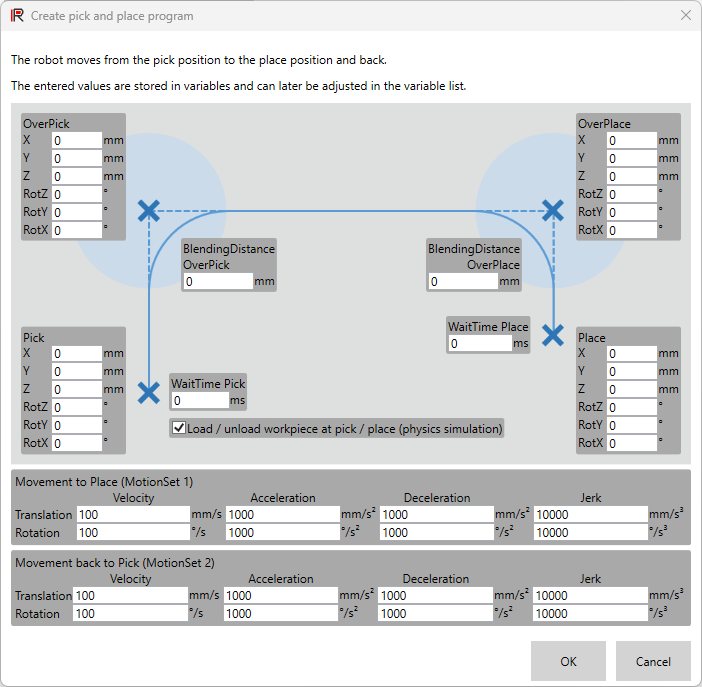Click the OverPick X coordinate field
702x687 pixels.
pos(77,141)
